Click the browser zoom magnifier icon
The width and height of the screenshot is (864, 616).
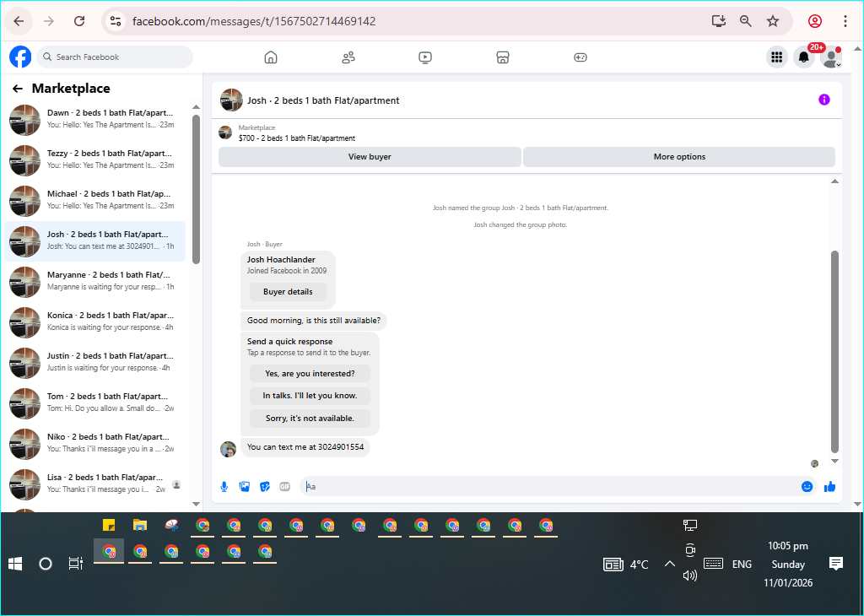[746, 21]
